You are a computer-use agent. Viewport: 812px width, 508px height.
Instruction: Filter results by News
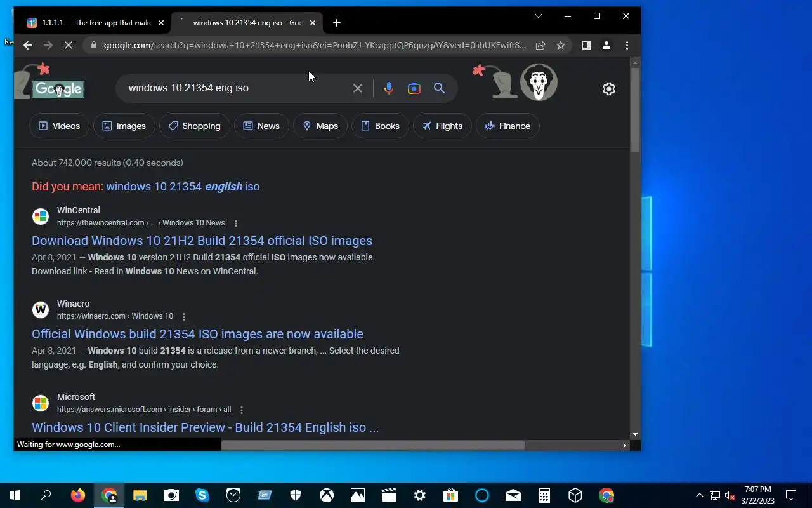click(261, 126)
